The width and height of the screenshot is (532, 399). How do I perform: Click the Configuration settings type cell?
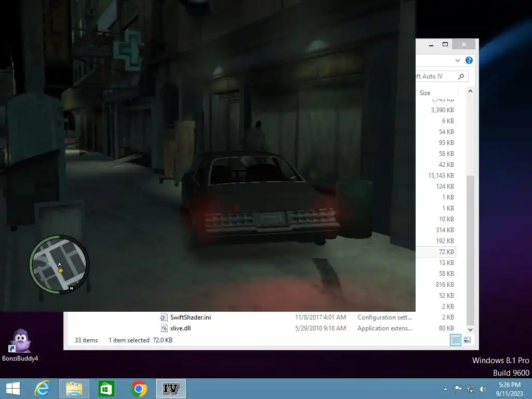(x=384, y=317)
